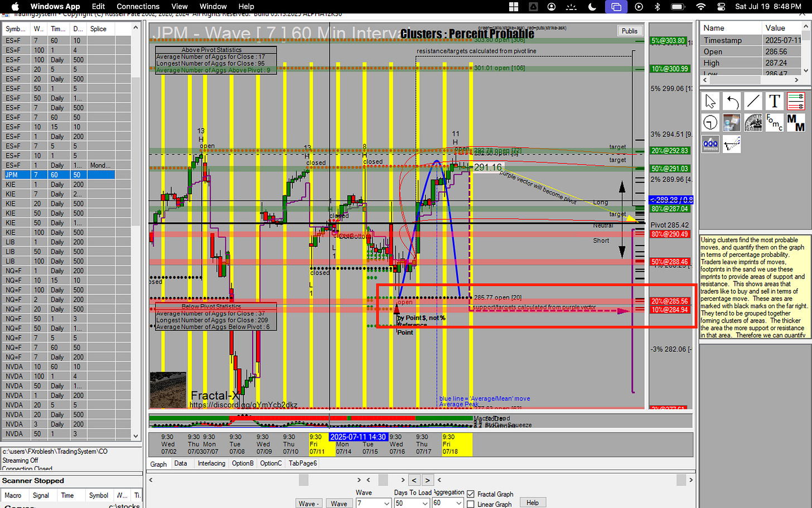Click the symbol list scroll-up arrow
812x508 pixels.
136,27
